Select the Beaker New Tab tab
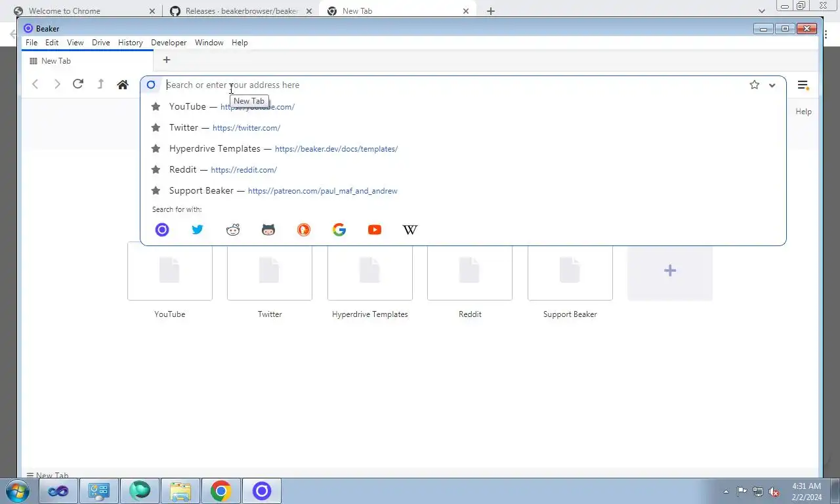The height and width of the screenshot is (504, 840). 88,61
